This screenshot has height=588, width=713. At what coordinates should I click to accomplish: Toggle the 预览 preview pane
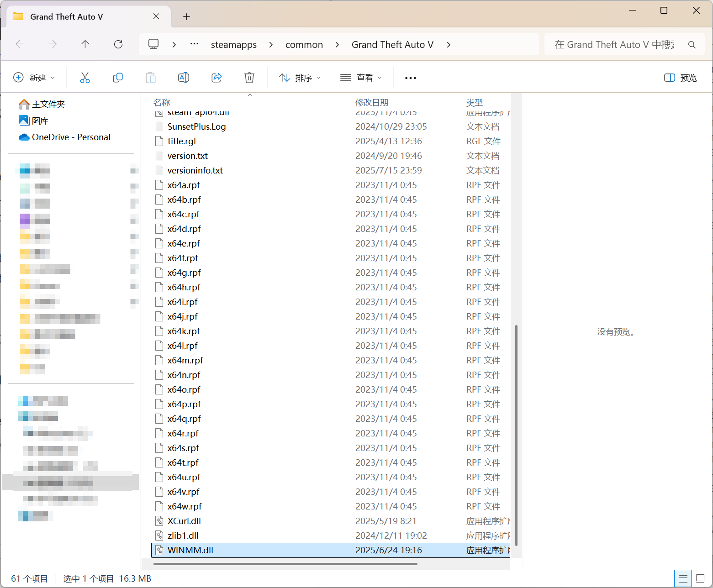point(681,78)
